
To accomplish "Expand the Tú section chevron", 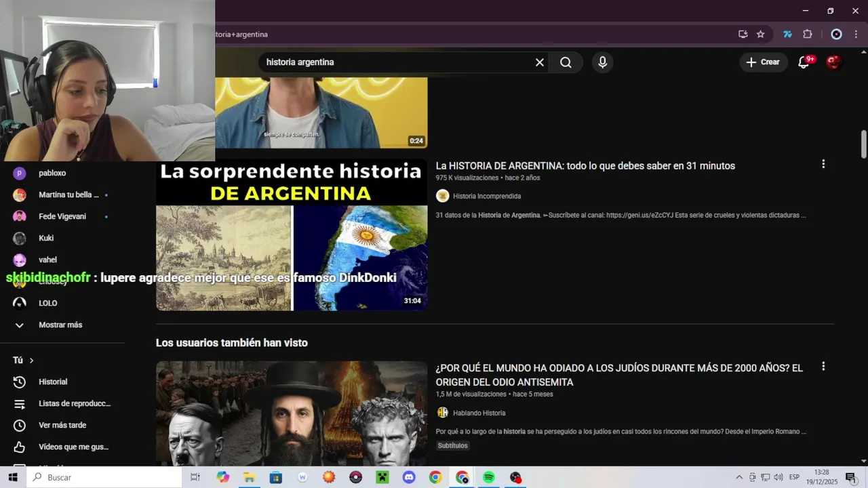I will (x=31, y=361).
